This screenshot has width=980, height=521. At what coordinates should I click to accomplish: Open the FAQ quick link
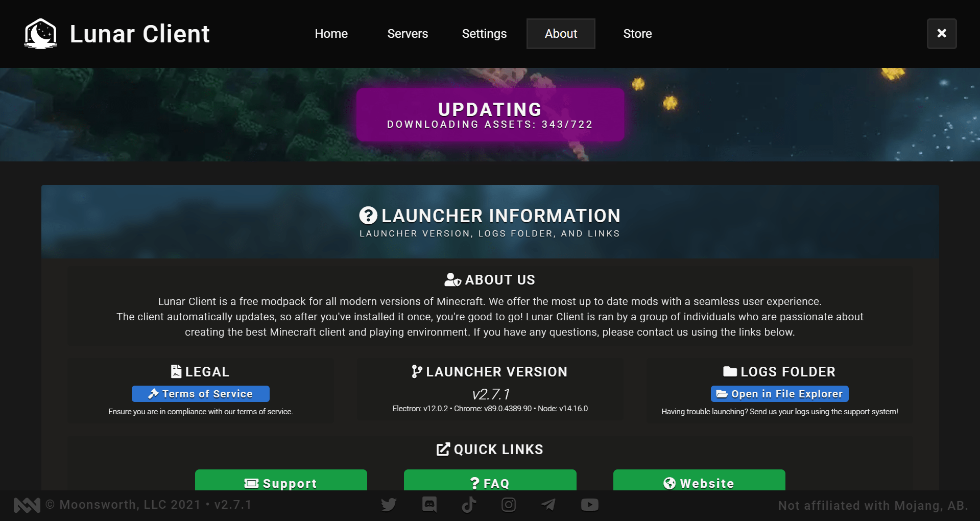[490, 480]
